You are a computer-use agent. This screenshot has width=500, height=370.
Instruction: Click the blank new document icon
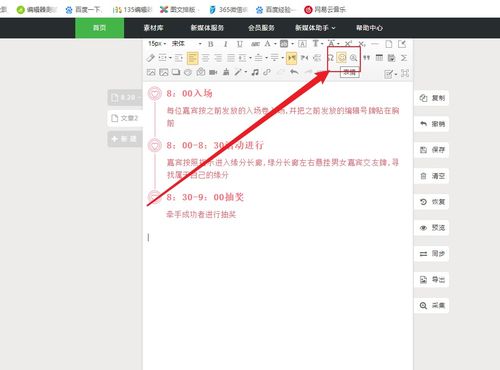tap(389, 44)
